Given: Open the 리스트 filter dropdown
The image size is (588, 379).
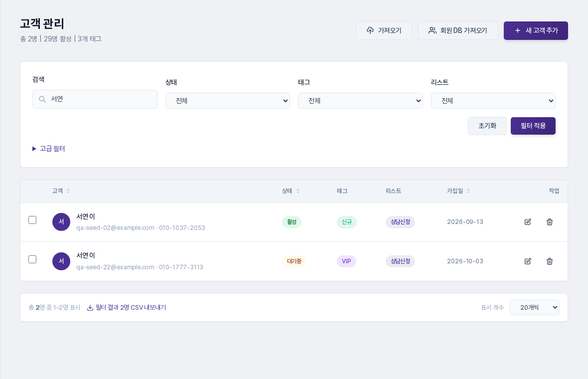Looking at the screenshot, I should point(493,101).
